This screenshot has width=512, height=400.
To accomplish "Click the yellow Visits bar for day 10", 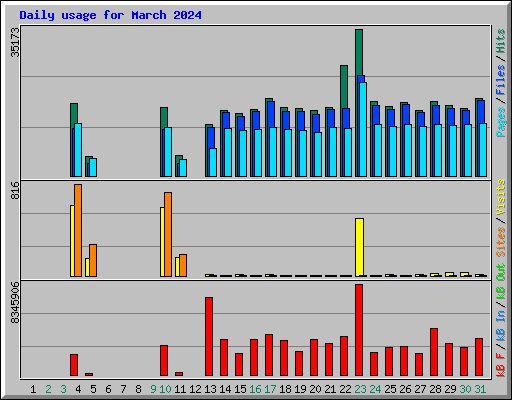I will point(162,242).
